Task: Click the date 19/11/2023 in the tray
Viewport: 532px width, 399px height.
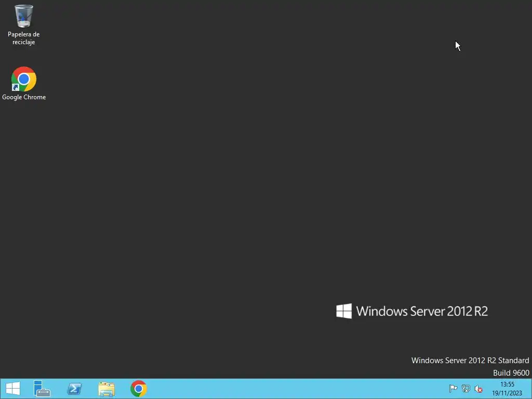Action: coord(507,393)
